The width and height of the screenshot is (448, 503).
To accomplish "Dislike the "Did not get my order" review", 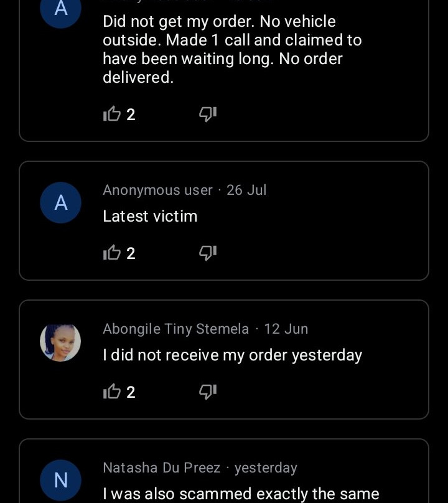I will pos(207,114).
